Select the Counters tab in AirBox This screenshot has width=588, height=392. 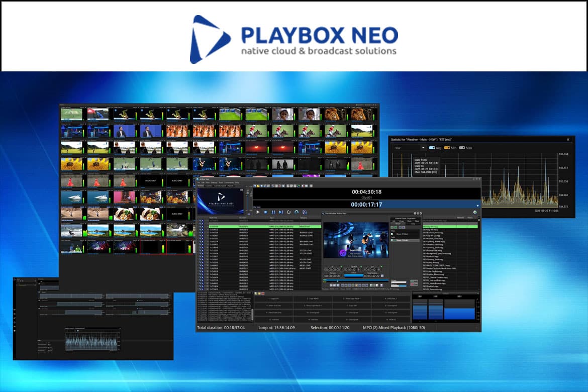209,185
